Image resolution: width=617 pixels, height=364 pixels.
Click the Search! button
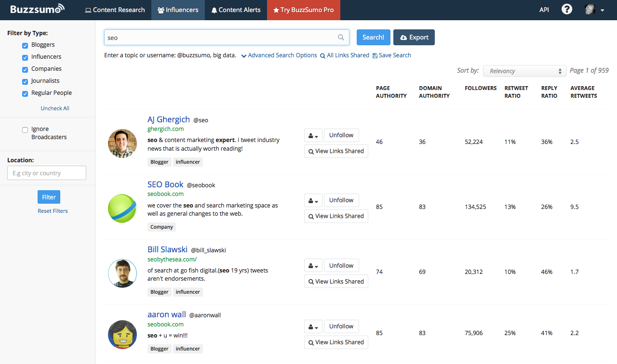pyautogui.click(x=373, y=38)
